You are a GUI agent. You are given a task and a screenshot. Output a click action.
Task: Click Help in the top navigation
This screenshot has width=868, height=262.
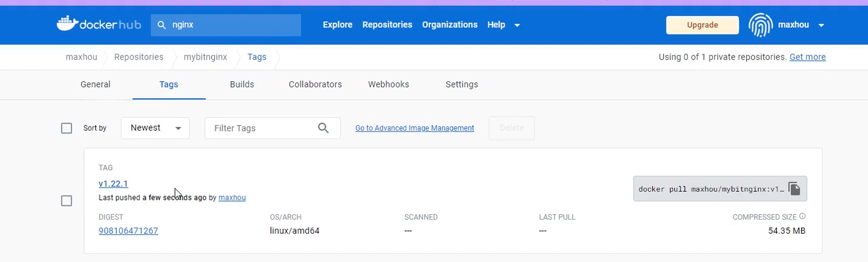pos(496,25)
